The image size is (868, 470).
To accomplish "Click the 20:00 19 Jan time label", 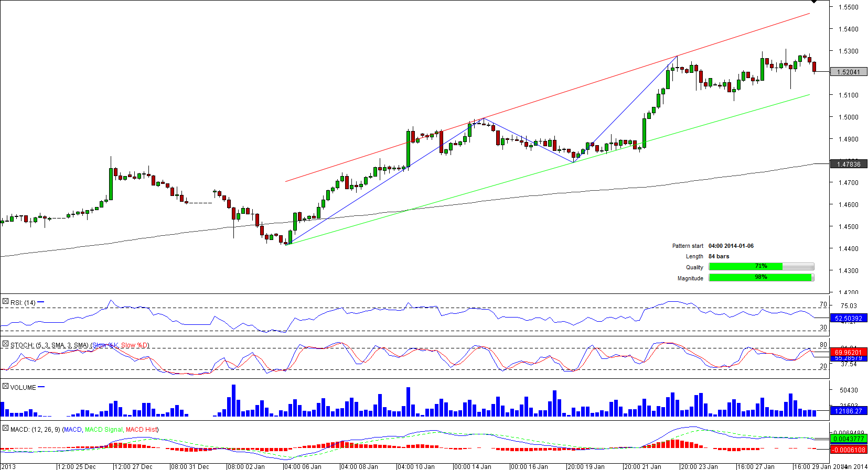I will pos(586,467).
